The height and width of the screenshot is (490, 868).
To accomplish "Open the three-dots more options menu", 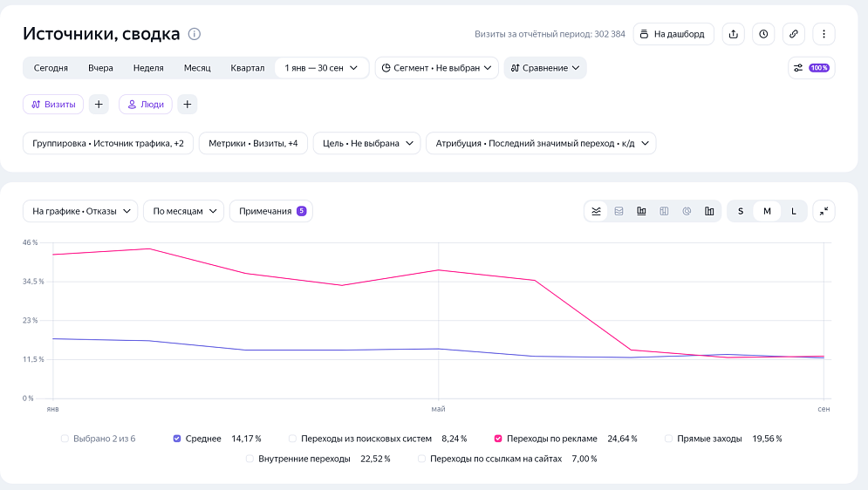I will click(824, 34).
